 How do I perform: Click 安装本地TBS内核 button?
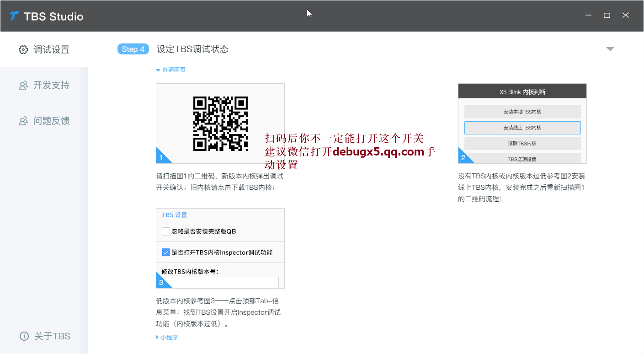[x=522, y=112]
